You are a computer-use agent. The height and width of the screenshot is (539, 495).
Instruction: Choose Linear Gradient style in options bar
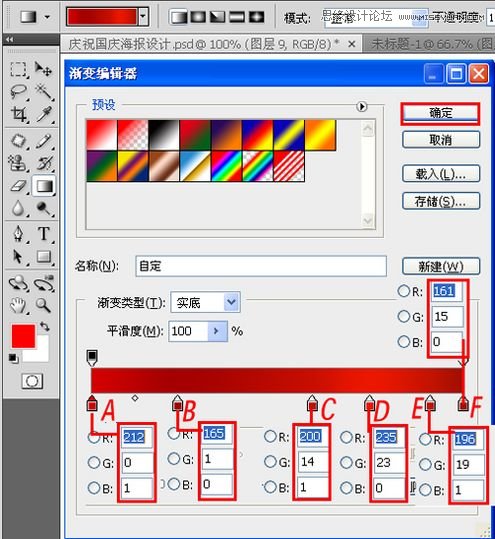tap(179, 17)
